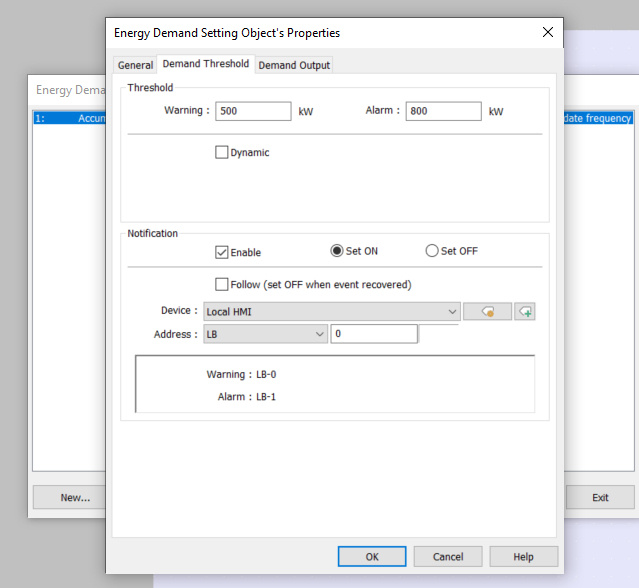Viewport: 639px width, 588px height.
Task: Expand the Address type LB dropdown
Action: pyautogui.click(x=266, y=334)
